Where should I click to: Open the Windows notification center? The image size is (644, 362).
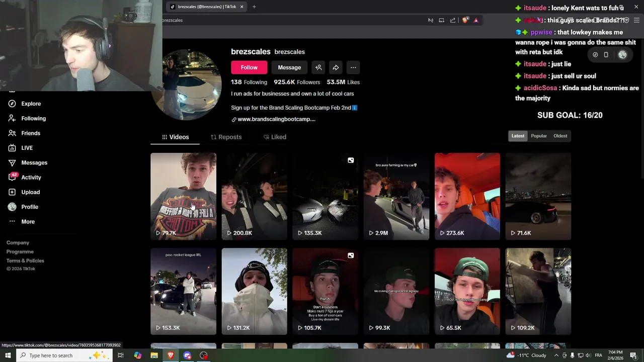pyautogui.click(x=633, y=355)
